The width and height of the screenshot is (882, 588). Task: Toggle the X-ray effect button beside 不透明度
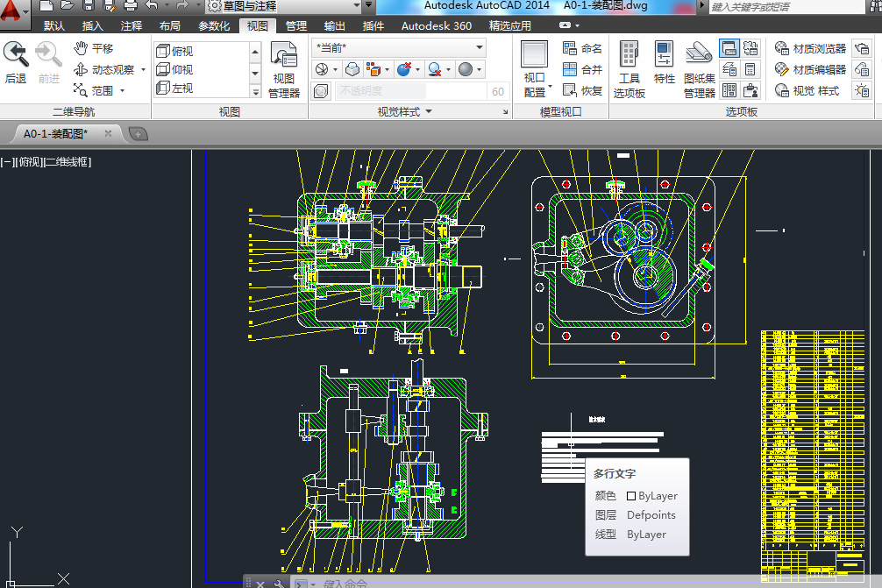(322, 91)
